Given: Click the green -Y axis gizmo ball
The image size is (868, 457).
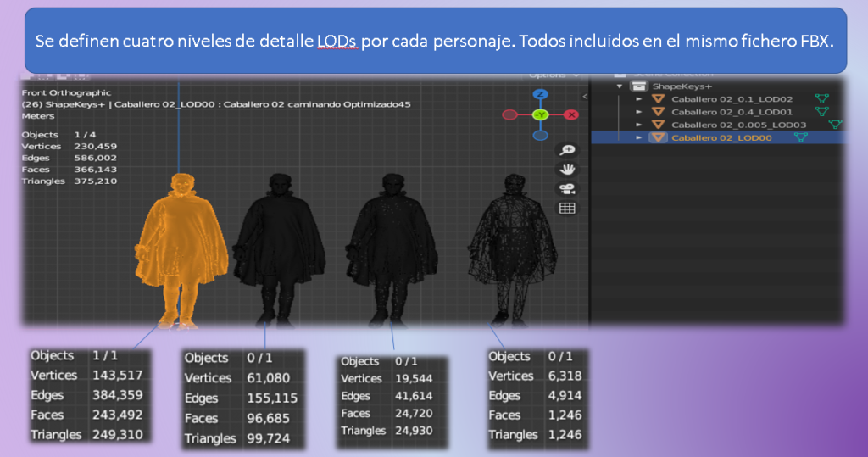Looking at the screenshot, I should click(x=540, y=114).
